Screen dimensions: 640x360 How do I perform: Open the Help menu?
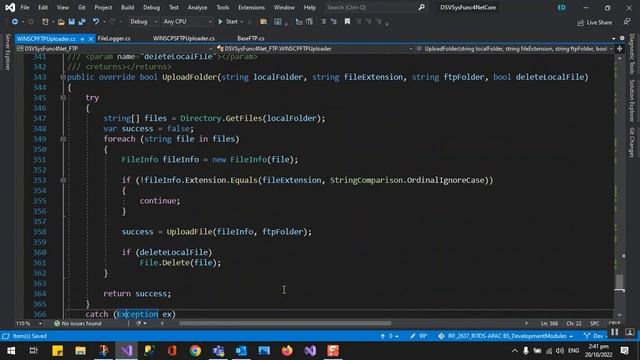310,7
